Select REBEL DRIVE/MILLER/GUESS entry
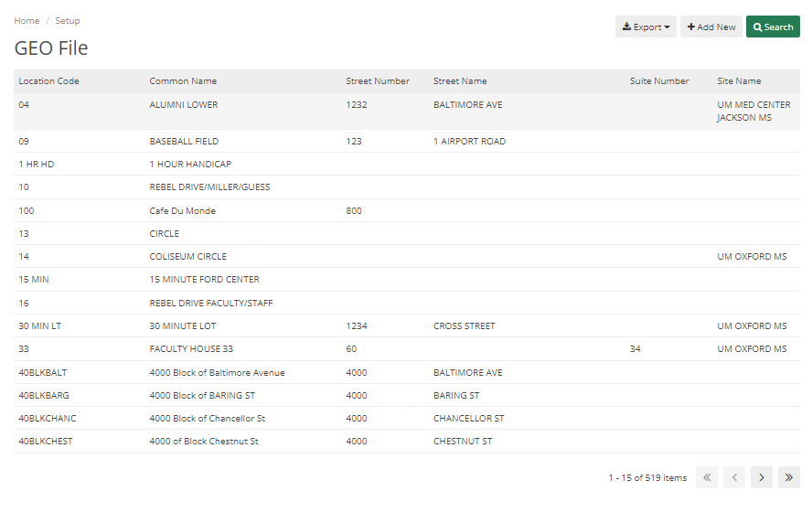812x512 pixels. point(209,187)
